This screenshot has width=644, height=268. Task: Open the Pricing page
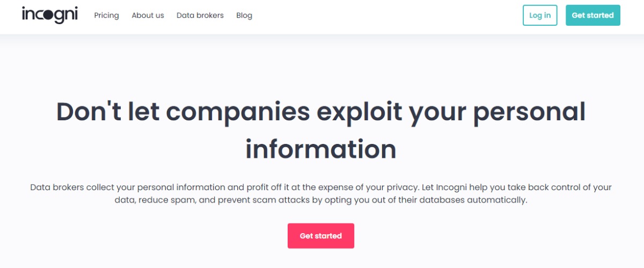[106, 16]
